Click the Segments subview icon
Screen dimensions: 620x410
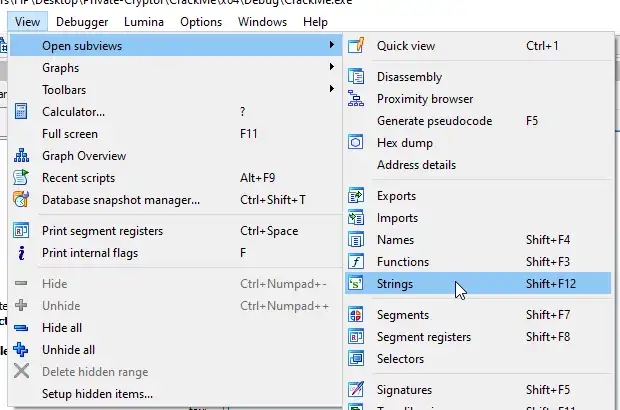[355, 315]
